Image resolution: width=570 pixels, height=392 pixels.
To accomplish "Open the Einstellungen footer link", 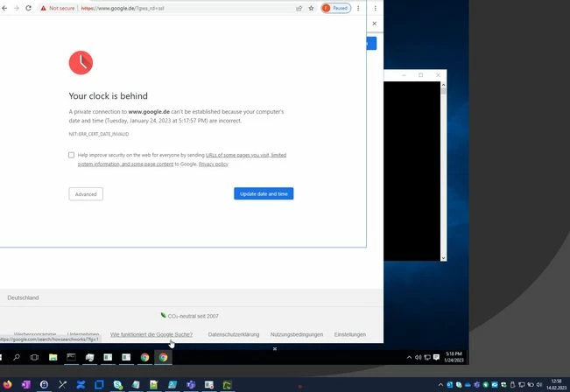I will (350, 334).
